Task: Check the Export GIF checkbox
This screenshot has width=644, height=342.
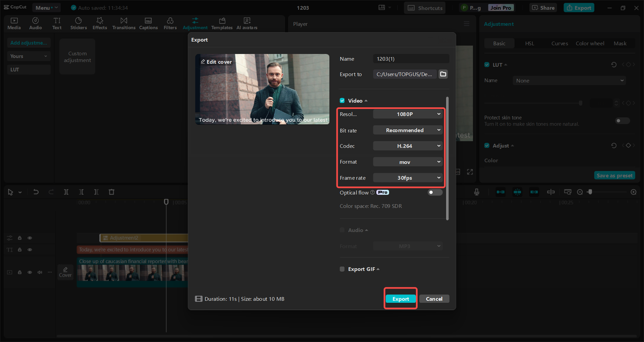Action: tap(342, 269)
